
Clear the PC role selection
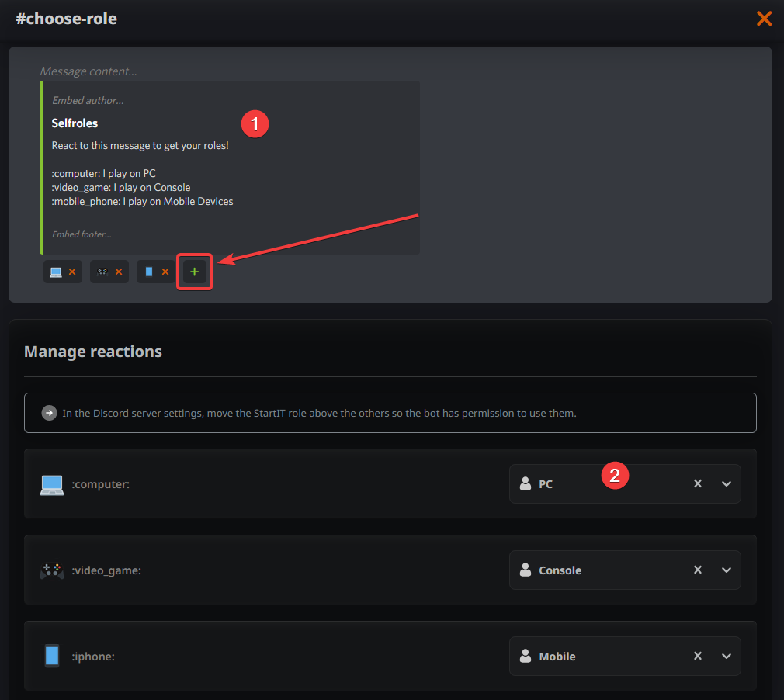(697, 484)
